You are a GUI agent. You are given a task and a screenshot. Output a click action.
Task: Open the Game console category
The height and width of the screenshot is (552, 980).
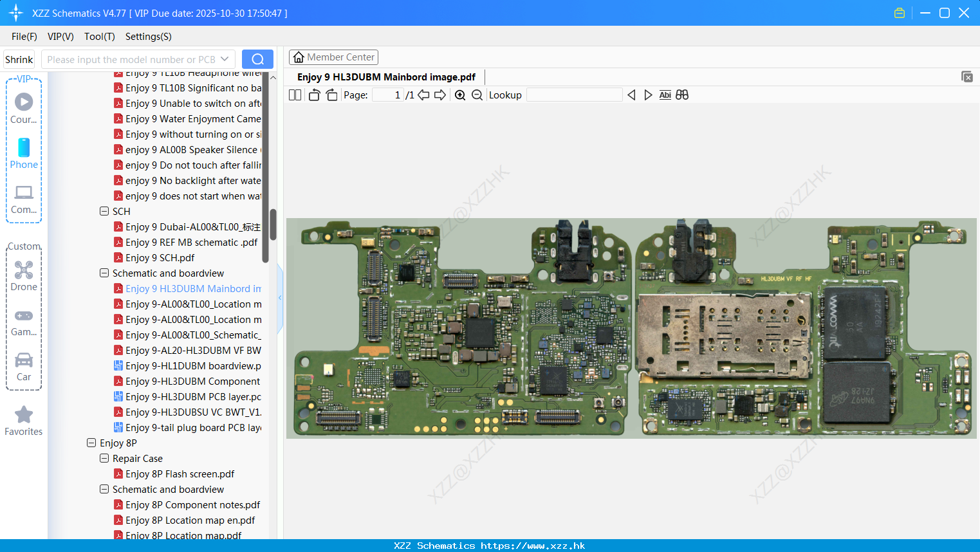click(x=24, y=322)
